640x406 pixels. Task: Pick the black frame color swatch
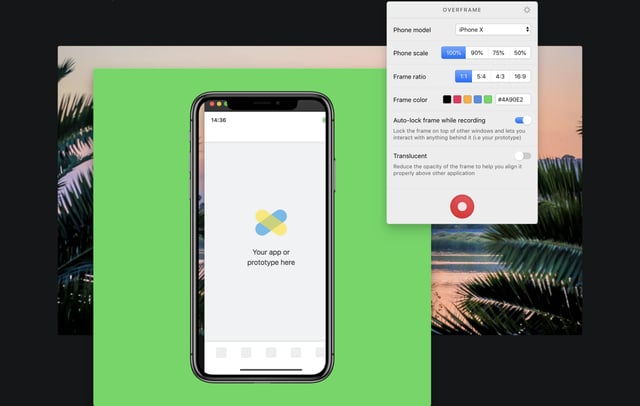(447, 100)
